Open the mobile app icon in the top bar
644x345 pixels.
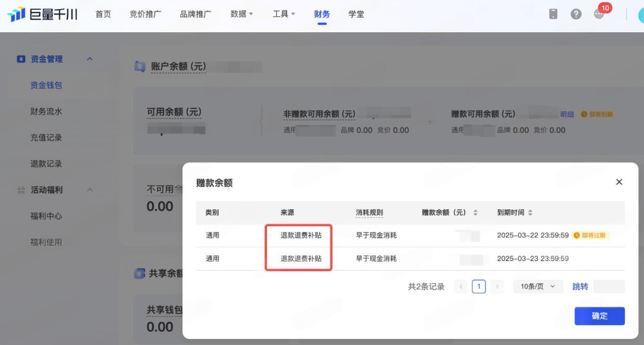tap(553, 13)
